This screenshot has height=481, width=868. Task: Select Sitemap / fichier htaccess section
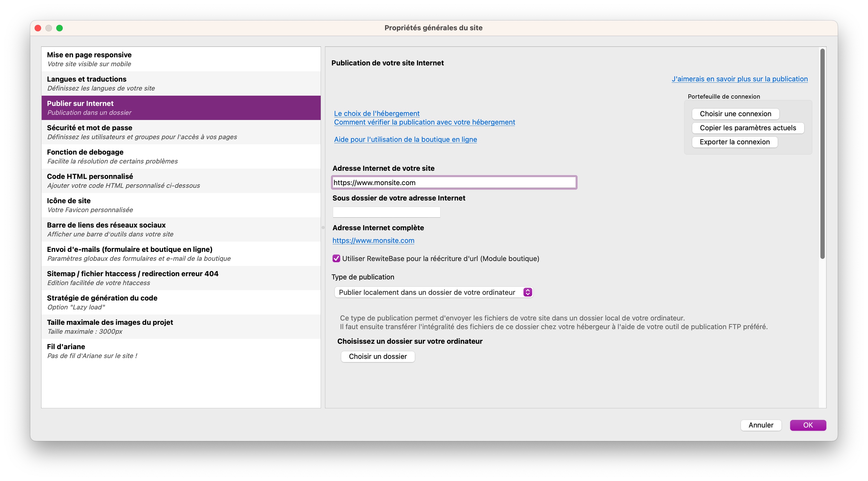(181, 278)
